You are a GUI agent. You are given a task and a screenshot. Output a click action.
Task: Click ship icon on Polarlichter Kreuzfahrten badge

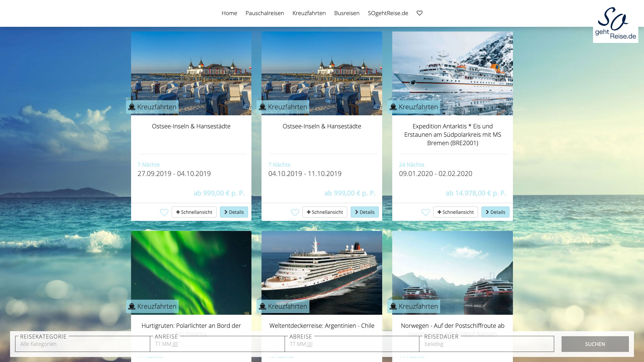[x=132, y=306]
